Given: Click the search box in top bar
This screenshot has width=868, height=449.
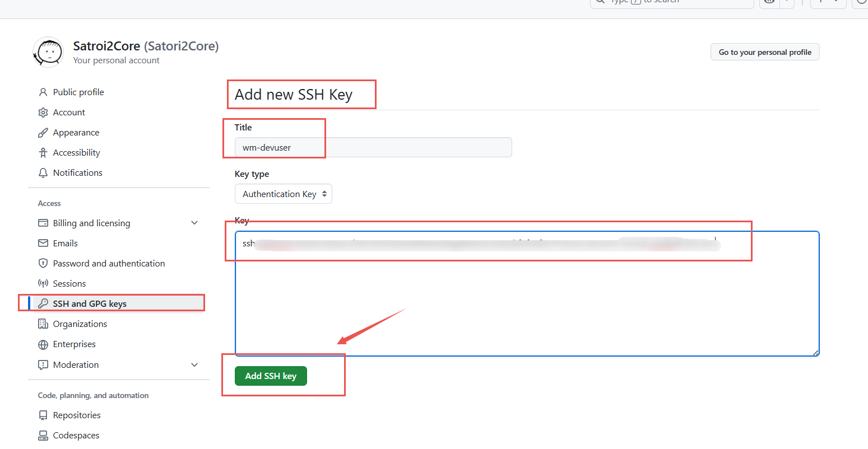Looking at the screenshot, I should click(672, 3).
